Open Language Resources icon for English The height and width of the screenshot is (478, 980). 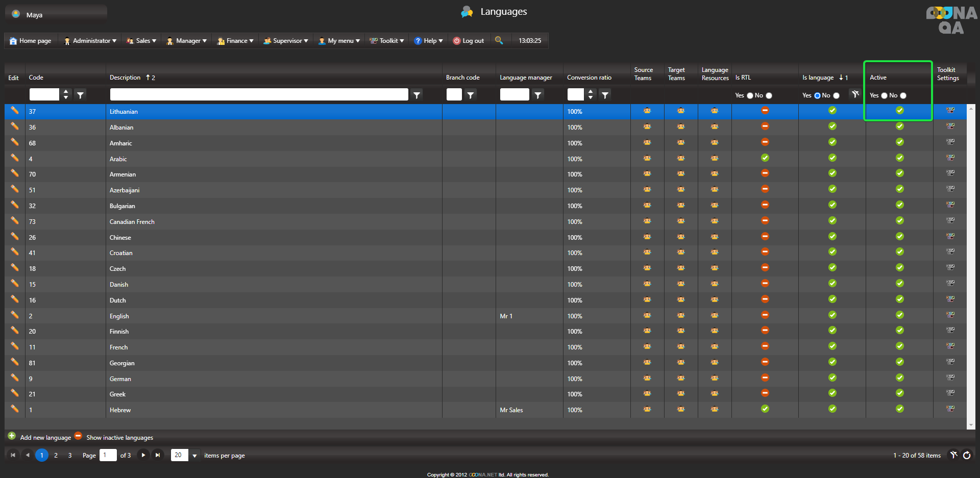(x=714, y=316)
